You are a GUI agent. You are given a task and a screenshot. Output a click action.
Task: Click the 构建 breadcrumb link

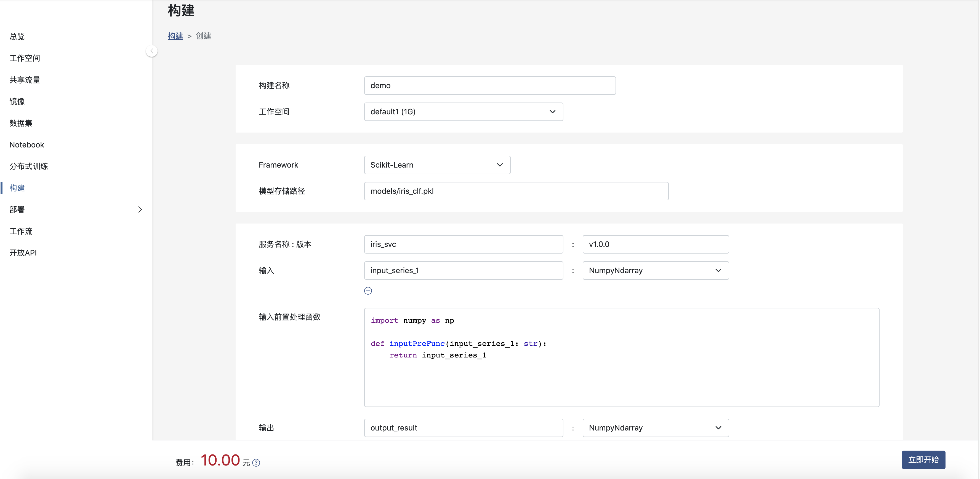pyautogui.click(x=175, y=36)
